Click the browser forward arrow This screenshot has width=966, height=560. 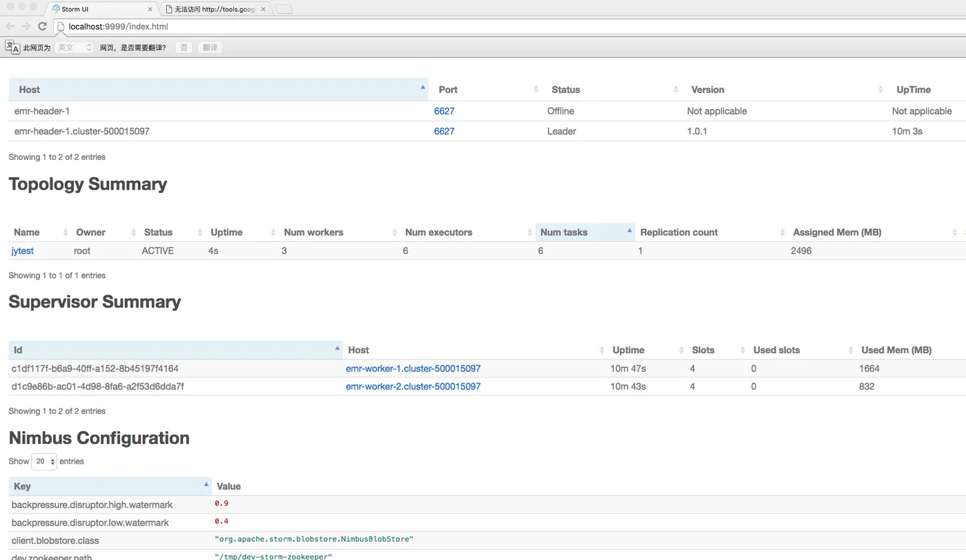click(x=26, y=26)
